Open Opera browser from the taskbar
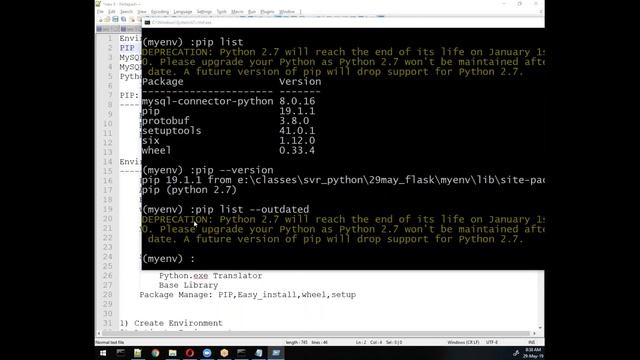 tap(190, 353)
